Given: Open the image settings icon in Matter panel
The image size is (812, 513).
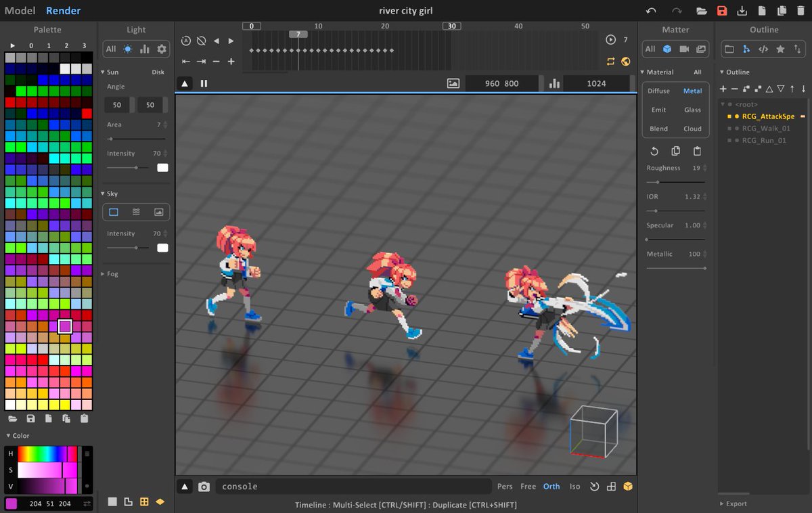Looking at the screenshot, I should click(x=701, y=49).
